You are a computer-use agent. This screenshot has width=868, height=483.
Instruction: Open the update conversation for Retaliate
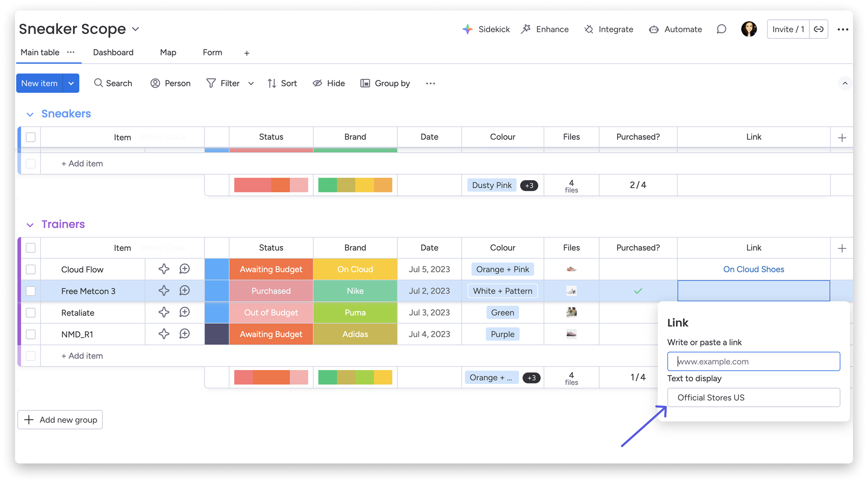[184, 312]
